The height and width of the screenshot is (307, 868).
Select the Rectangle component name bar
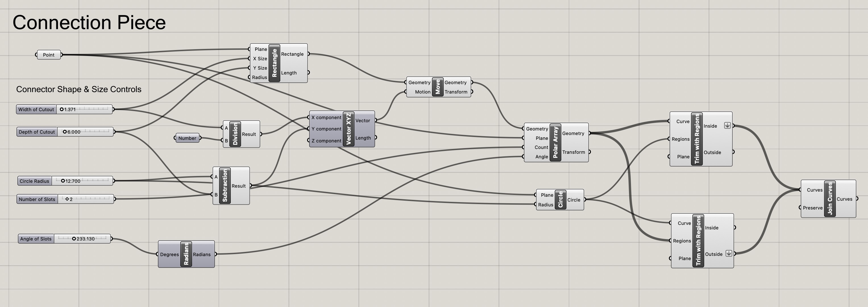274,63
